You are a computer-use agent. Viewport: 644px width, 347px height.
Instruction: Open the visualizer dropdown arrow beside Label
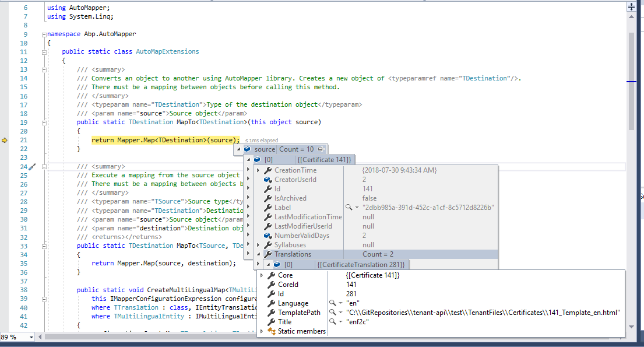pyautogui.click(x=357, y=207)
